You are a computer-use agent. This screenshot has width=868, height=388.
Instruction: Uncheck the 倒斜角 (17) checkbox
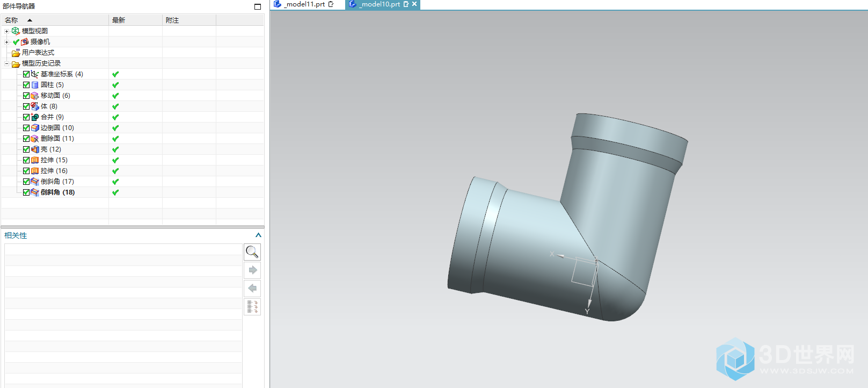point(26,182)
